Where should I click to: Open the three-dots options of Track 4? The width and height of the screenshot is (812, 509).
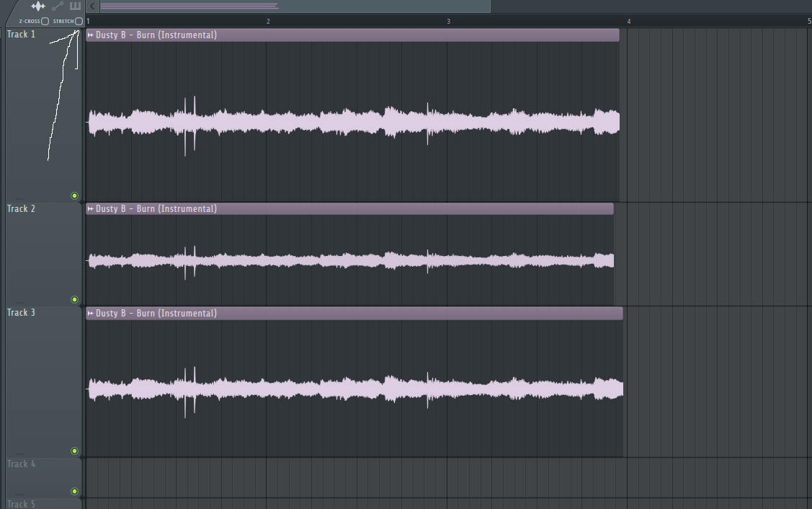click(19, 494)
